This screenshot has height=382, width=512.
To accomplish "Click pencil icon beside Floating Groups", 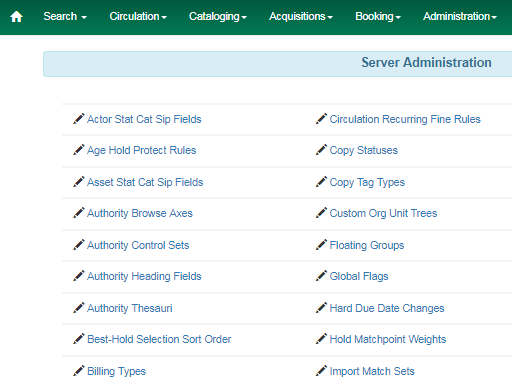I will [x=322, y=245].
